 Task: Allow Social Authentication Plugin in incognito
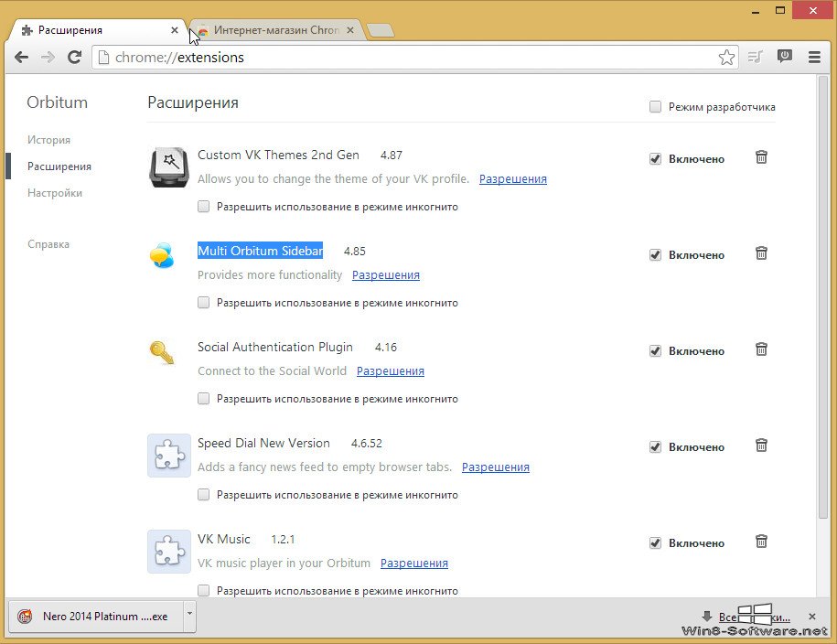tap(203, 399)
